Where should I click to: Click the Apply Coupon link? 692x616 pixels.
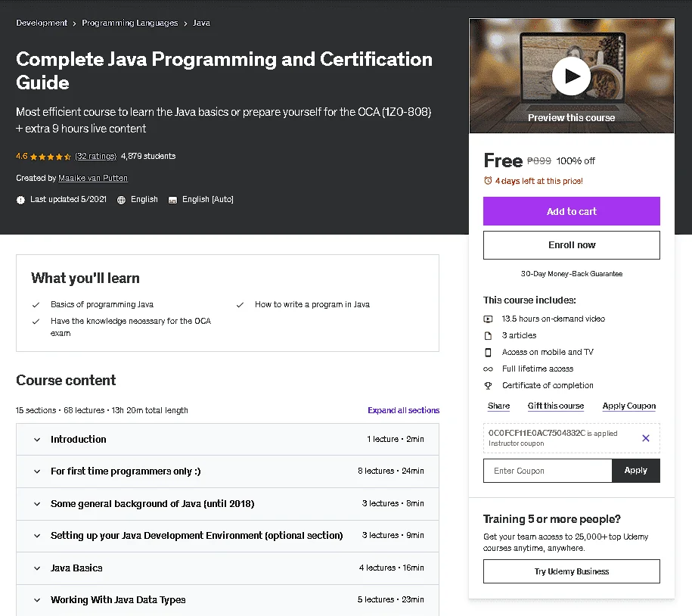click(629, 406)
